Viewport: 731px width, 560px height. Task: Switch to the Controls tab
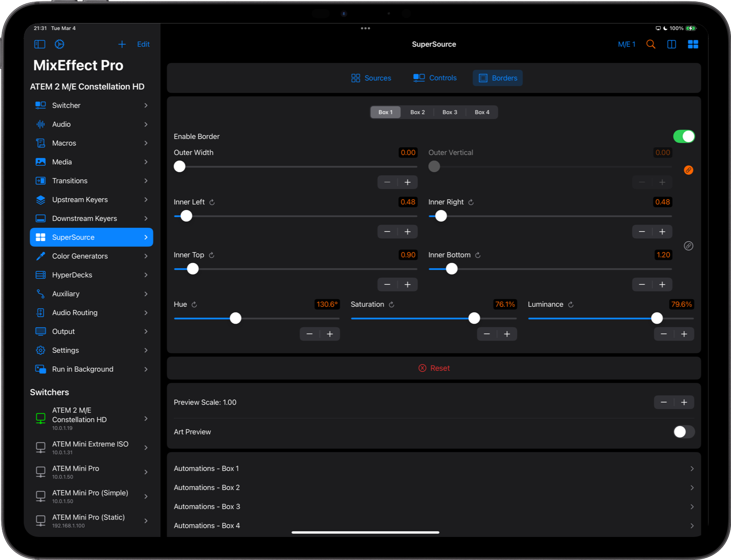point(435,78)
